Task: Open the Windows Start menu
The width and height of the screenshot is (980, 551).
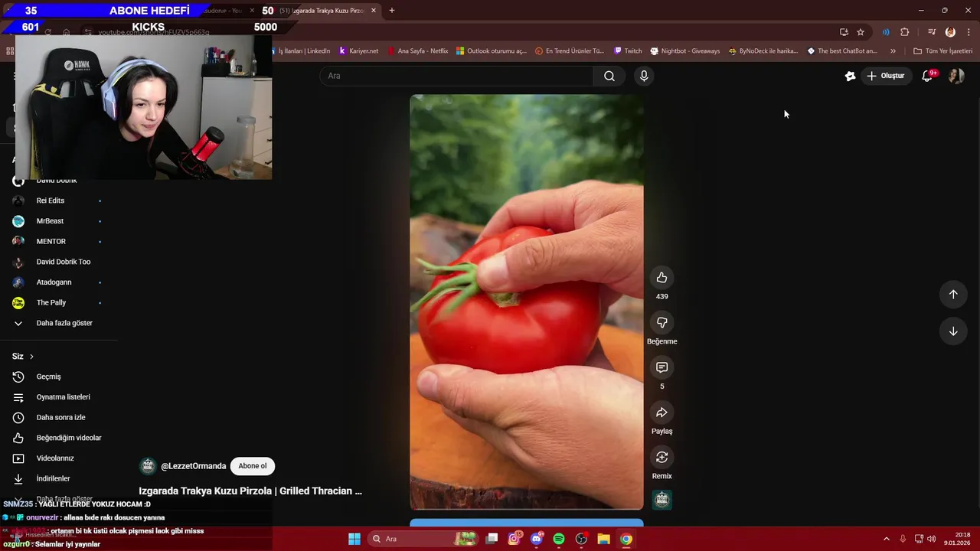Action: pos(354,539)
